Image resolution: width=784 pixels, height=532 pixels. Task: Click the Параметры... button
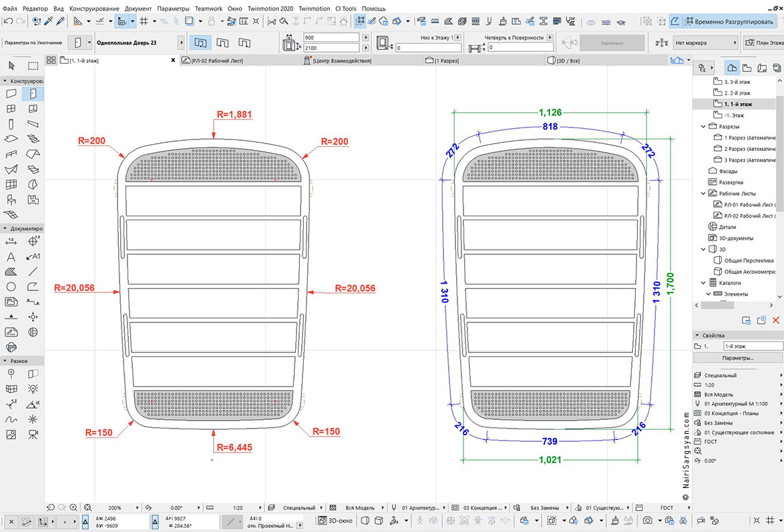[x=737, y=358]
